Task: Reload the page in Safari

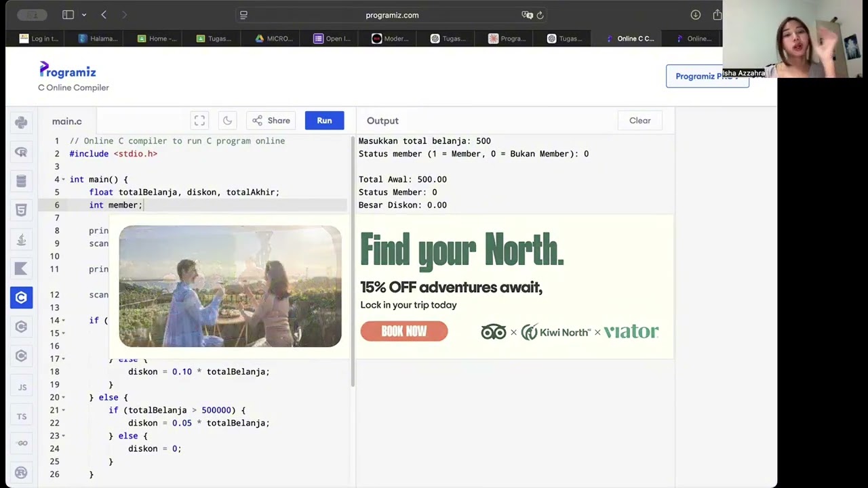Action: coord(540,15)
